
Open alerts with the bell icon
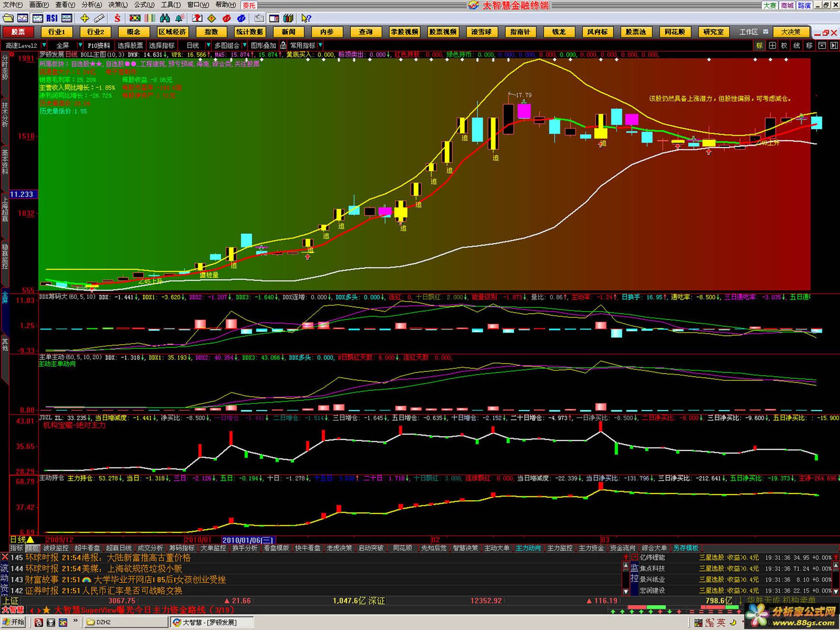click(179, 18)
